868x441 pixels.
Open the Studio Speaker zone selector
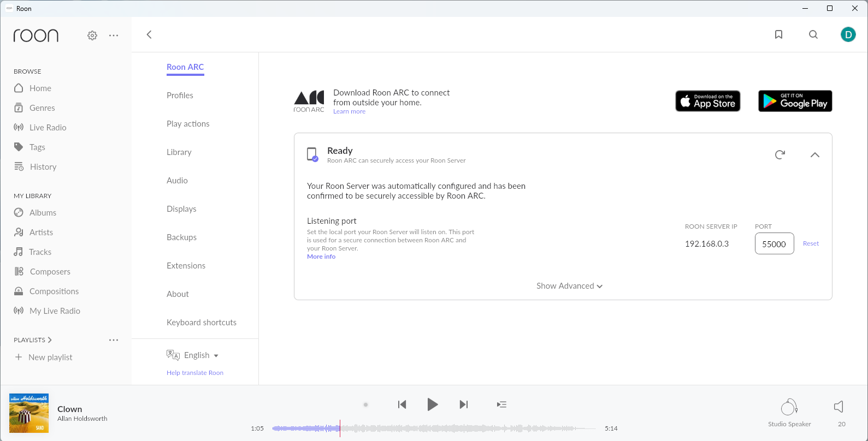tap(789, 413)
